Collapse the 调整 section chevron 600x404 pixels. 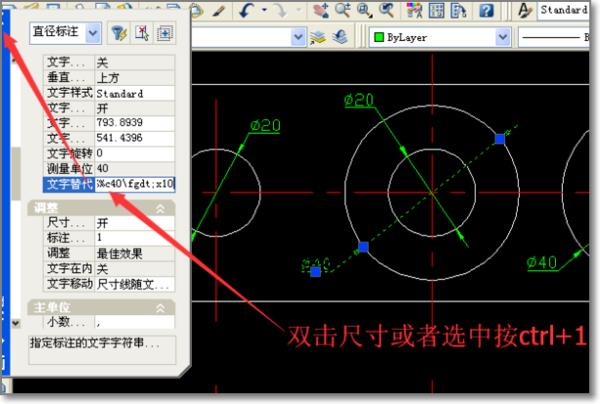point(160,207)
